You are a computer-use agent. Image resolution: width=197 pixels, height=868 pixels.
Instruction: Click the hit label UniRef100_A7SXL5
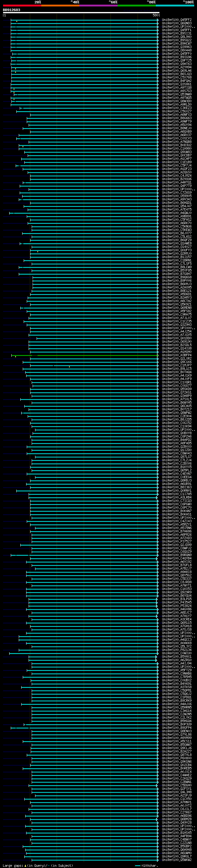tap(177, 399)
